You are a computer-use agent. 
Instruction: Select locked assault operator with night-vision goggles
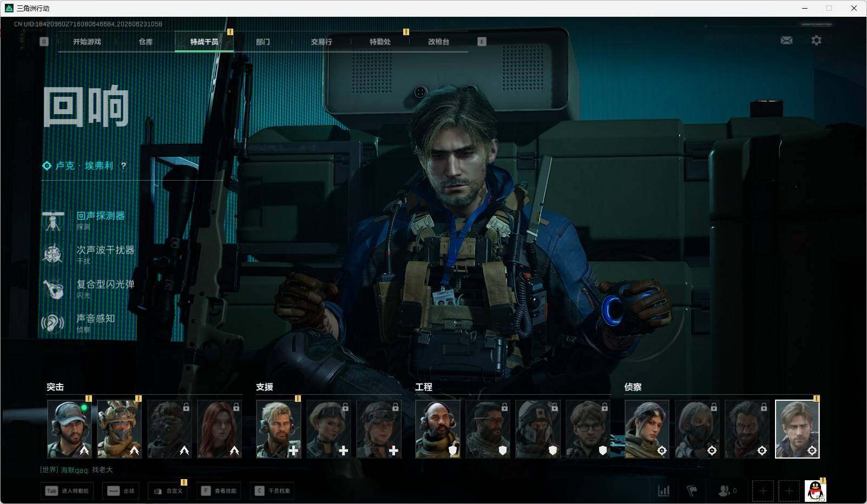pos(169,429)
